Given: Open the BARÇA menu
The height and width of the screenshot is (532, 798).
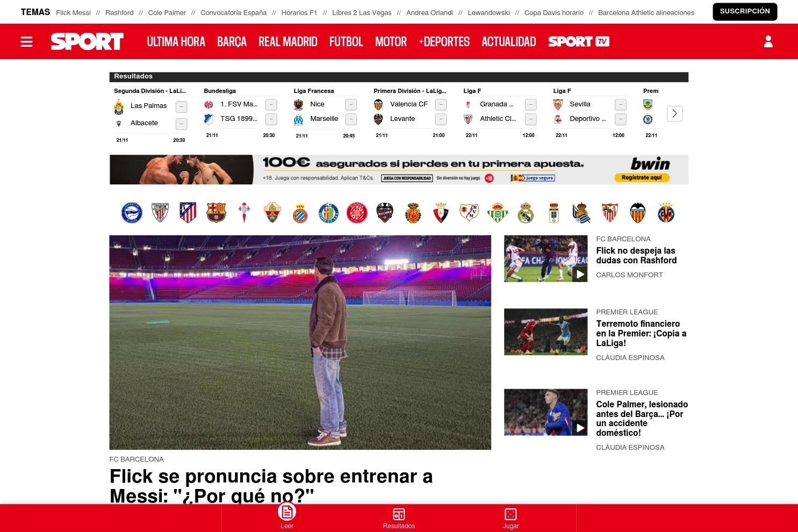Looking at the screenshot, I should click(232, 41).
